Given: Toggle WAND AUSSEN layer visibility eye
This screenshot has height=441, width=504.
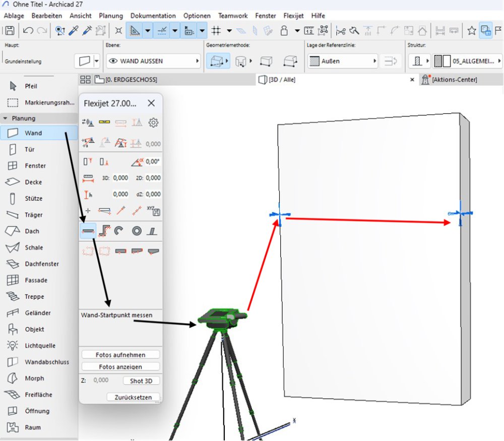Looking at the screenshot, I should 113,61.
